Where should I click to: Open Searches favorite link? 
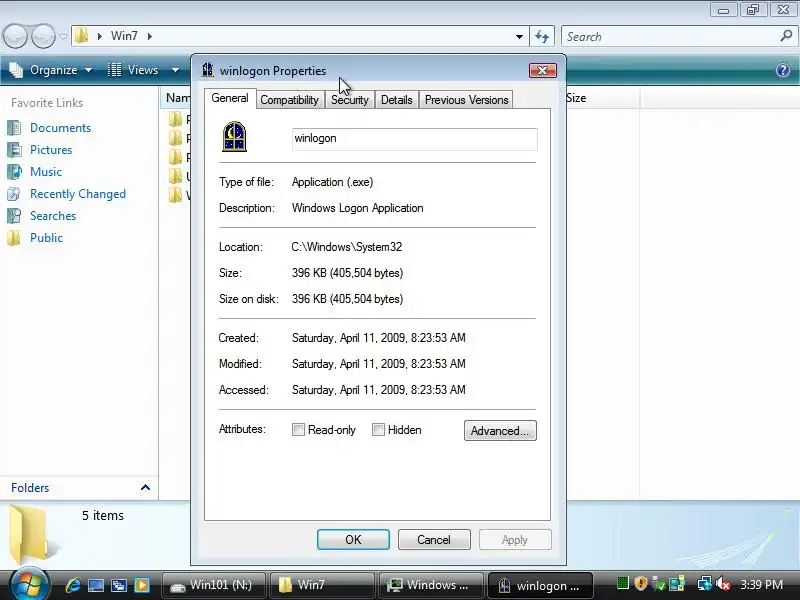(53, 216)
